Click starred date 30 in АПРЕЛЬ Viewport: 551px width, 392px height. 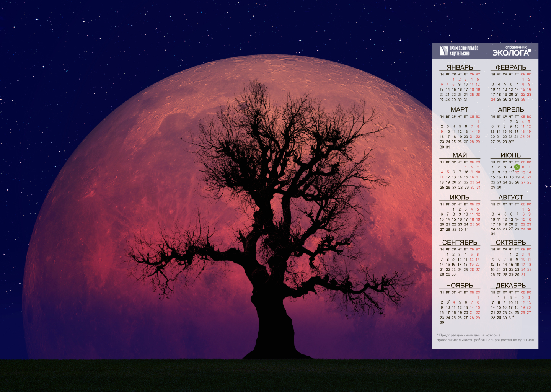click(511, 142)
